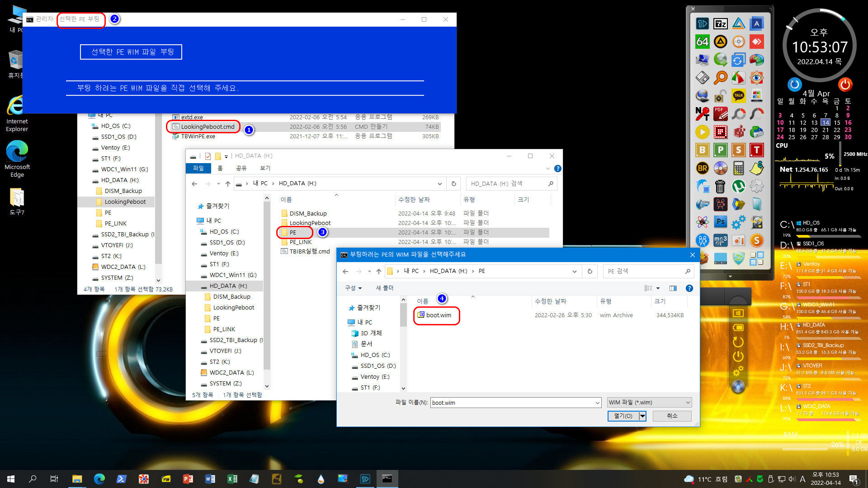
Task: Switch to the 보기 ribbon tab
Action: 265,168
